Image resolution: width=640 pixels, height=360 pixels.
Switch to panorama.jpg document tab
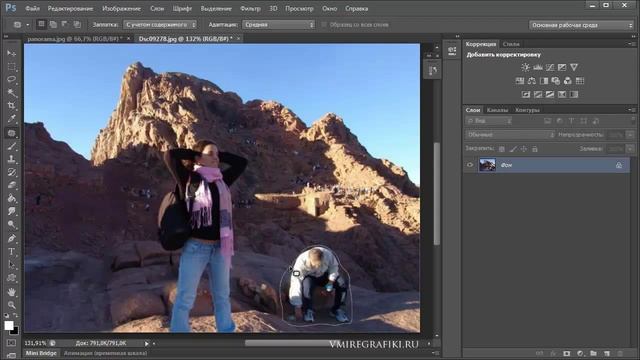coord(74,39)
